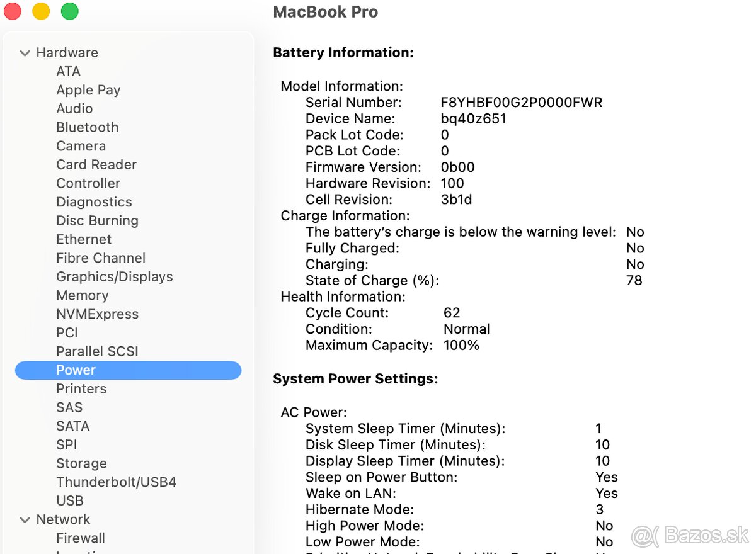Select the currently highlighted Power item
756x554 pixels.
[x=76, y=370]
